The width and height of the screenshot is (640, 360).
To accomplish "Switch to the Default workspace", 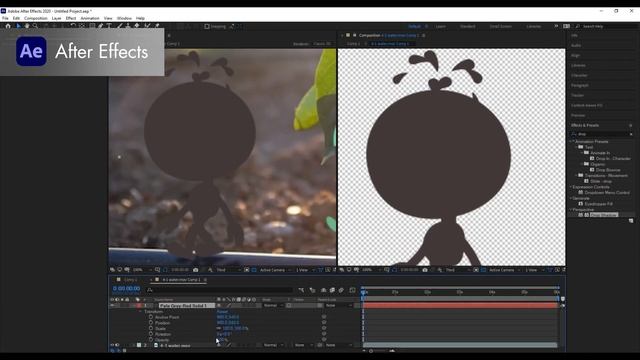I will click(x=414, y=26).
